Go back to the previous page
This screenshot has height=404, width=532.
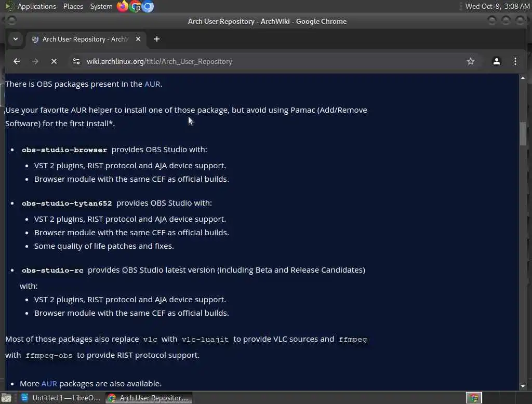(x=16, y=61)
